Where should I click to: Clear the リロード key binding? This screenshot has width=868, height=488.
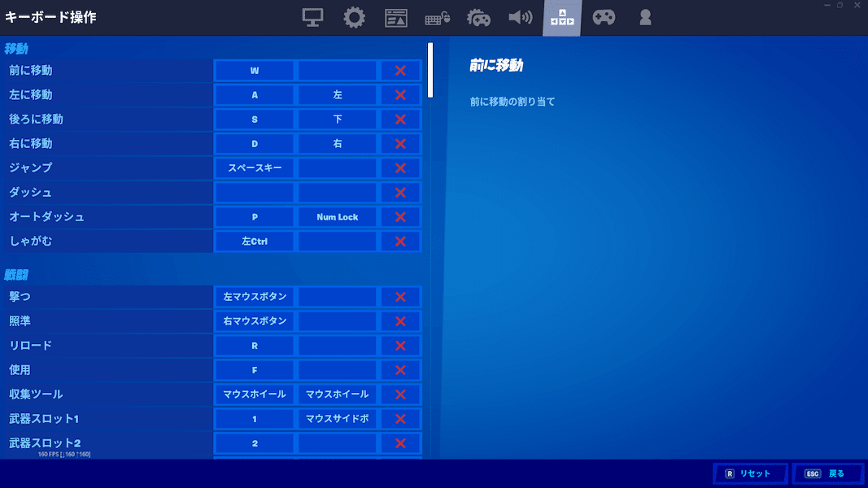[401, 346]
